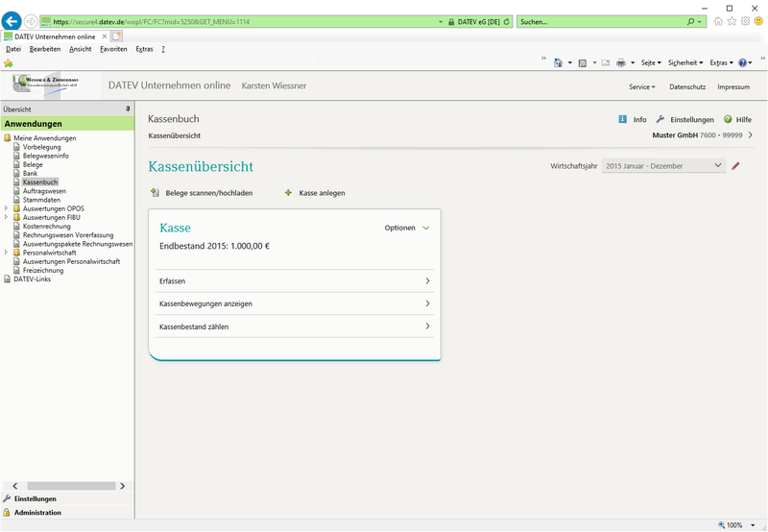This screenshot has width=768, height=532.
Task: Open the Service dropdown menu
Action: click(641, 86)
